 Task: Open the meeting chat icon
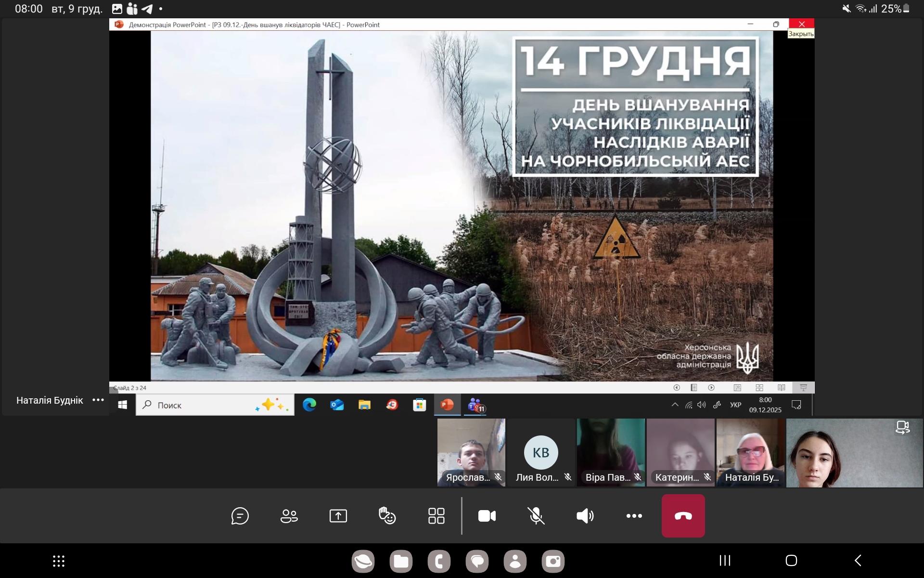240,516
